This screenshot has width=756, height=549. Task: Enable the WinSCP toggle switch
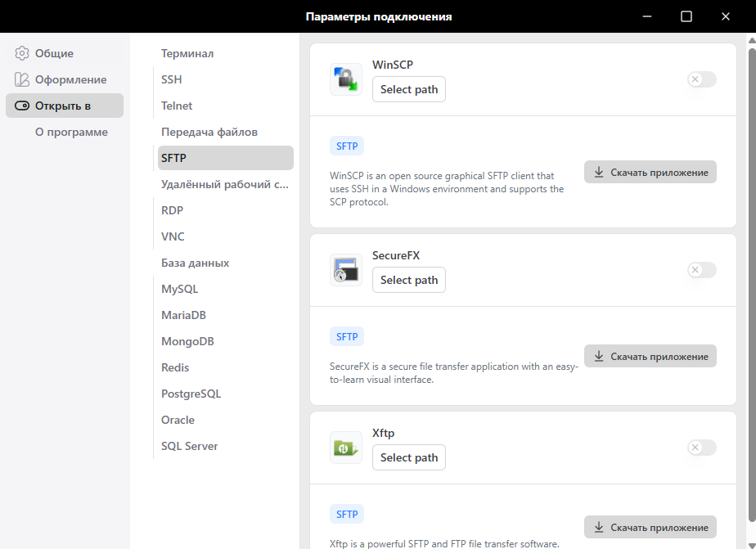point(701,79)
